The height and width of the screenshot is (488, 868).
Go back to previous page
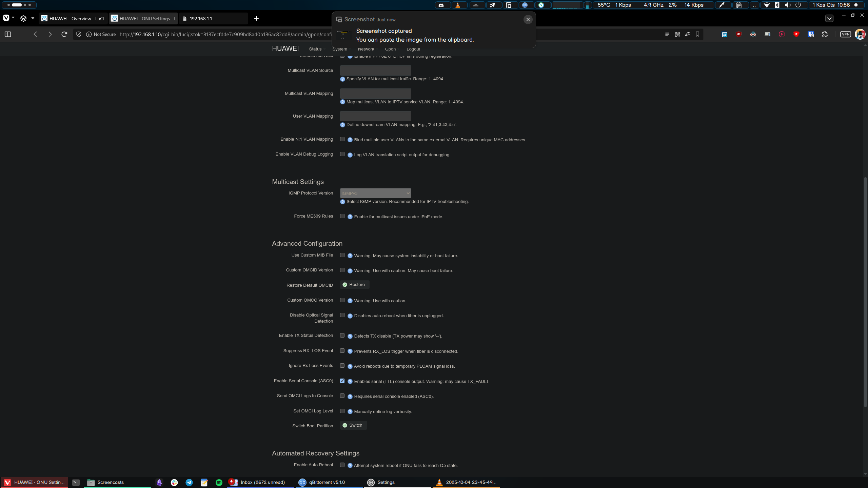pyautogui.click(x=35, y=34)
